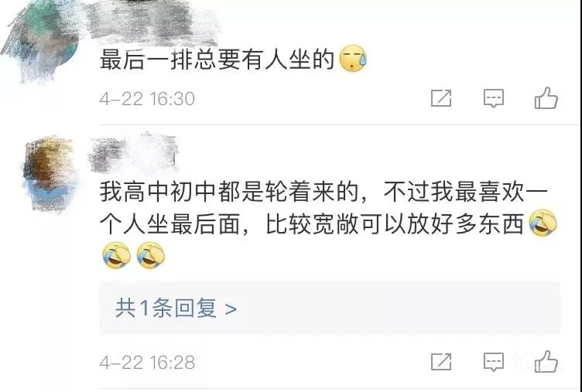Expand the 共1条回复 replies

point(330,308)
